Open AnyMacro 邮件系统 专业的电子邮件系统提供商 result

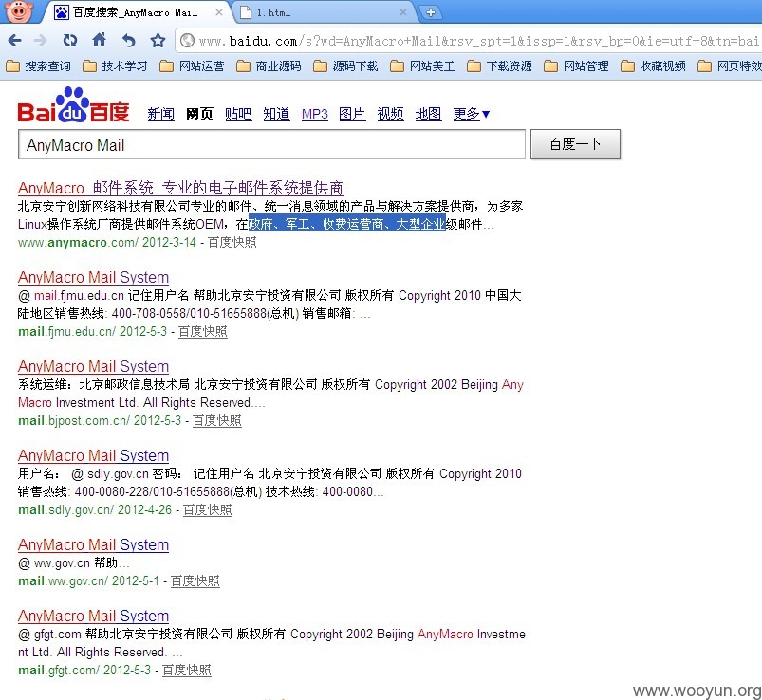point(181,188)
